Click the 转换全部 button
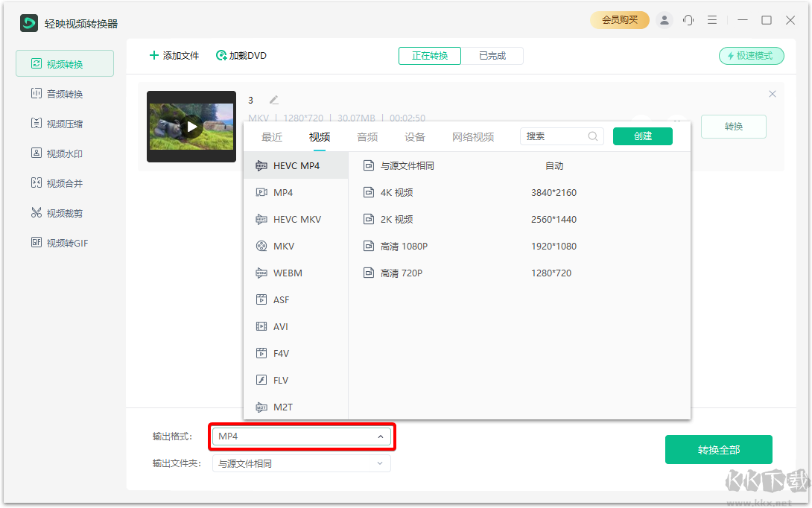The width and height of the screenshot is (812, 508). click(718, 449)
